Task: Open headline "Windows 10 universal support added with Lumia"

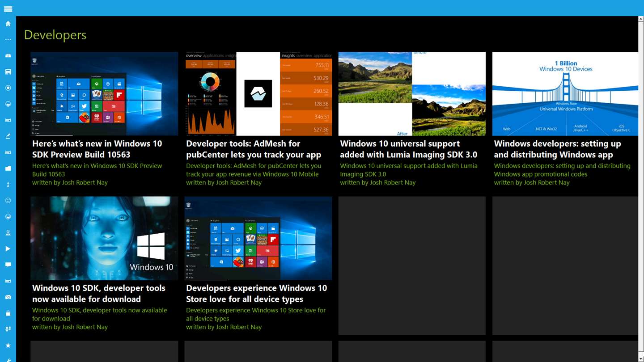Action: [408, 149]
